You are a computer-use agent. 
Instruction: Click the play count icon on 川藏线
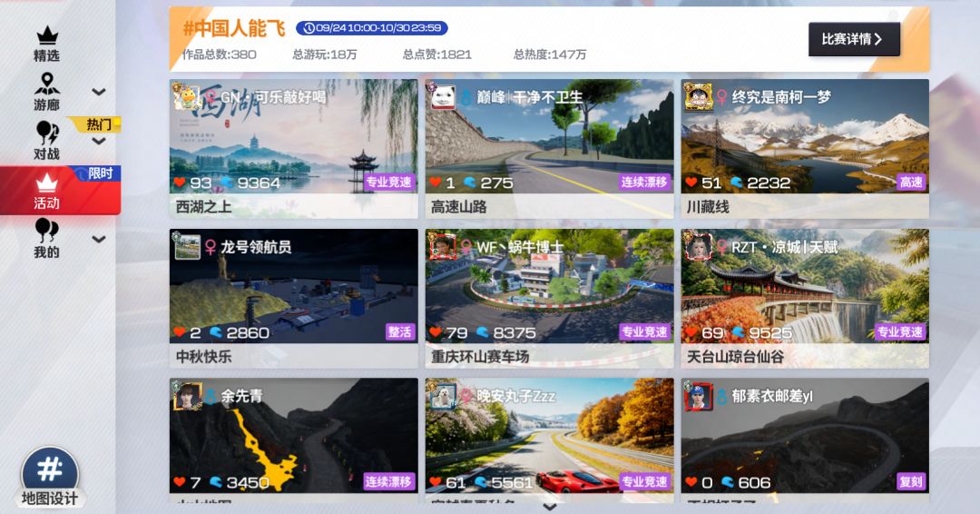tap(737, 183)
